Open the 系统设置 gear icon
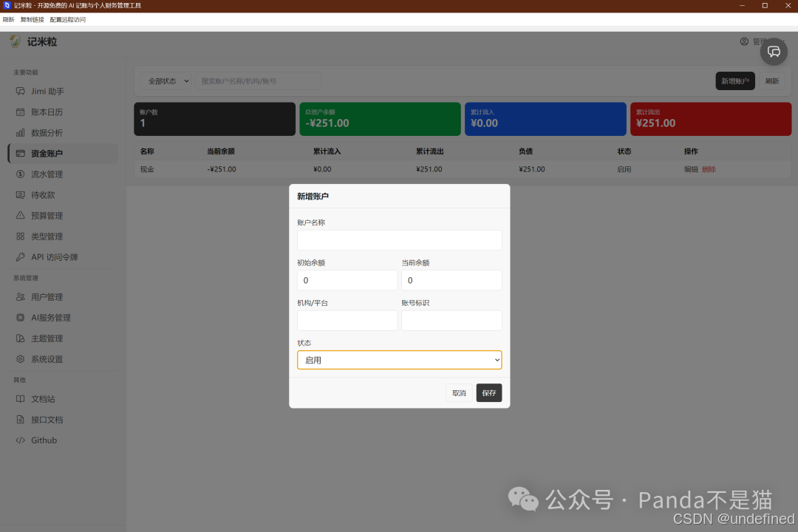 click(21, 359)
